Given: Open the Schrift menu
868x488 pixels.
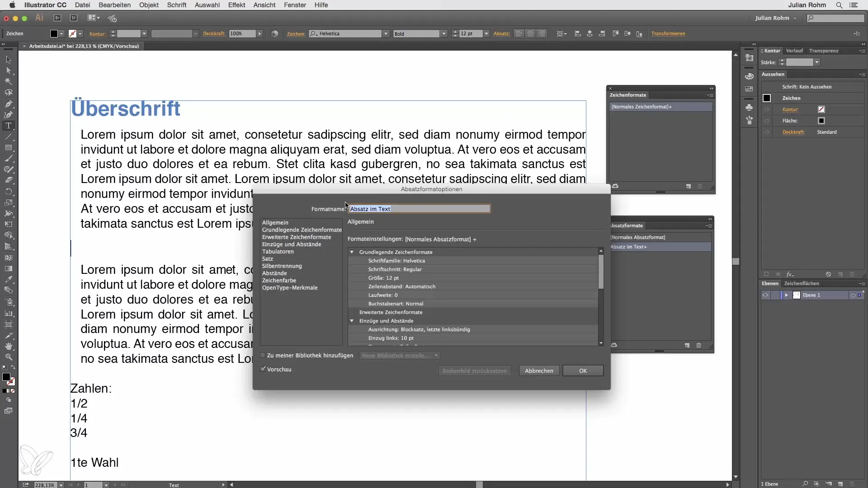Looking at the screenshot, I should point(176,5).
